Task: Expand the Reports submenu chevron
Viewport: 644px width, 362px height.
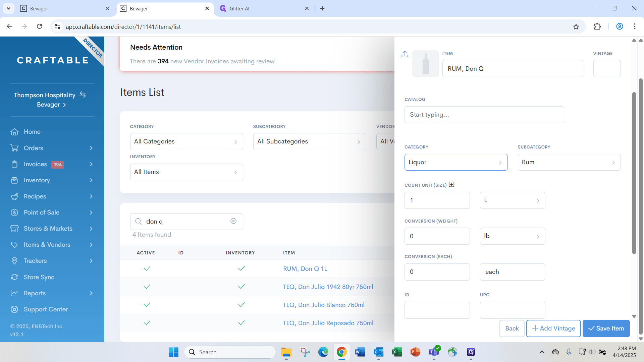Action: [91, 293]
